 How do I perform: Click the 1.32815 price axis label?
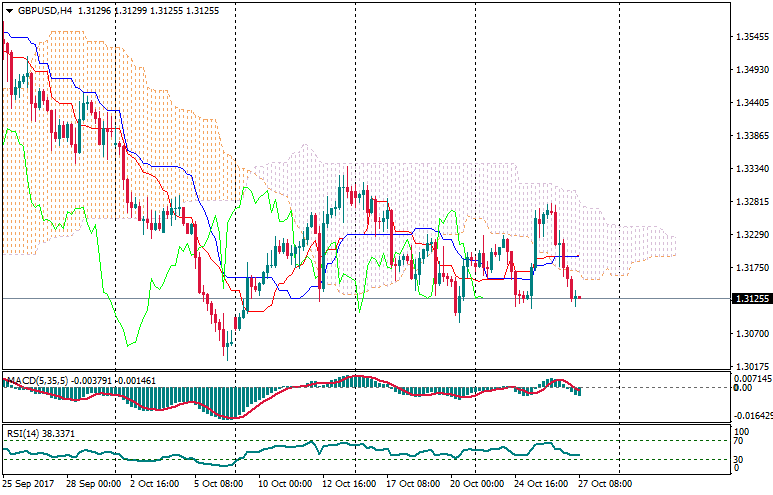751,201
